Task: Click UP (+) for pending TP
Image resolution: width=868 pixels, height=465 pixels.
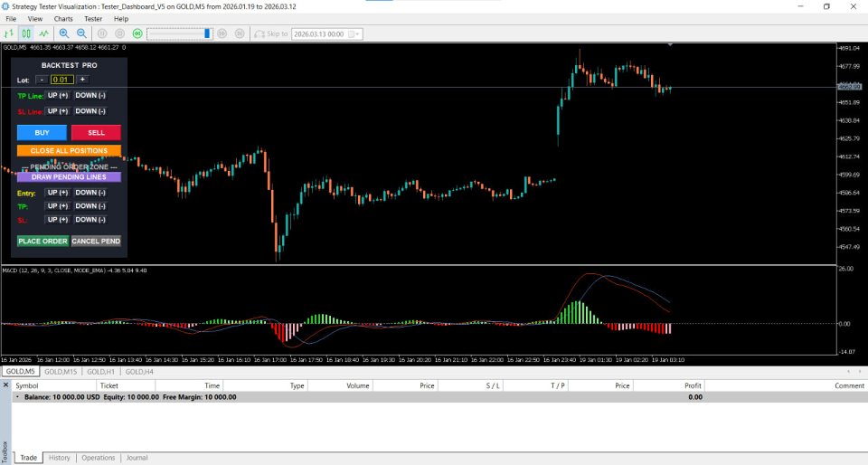Action: click(58, 206)
